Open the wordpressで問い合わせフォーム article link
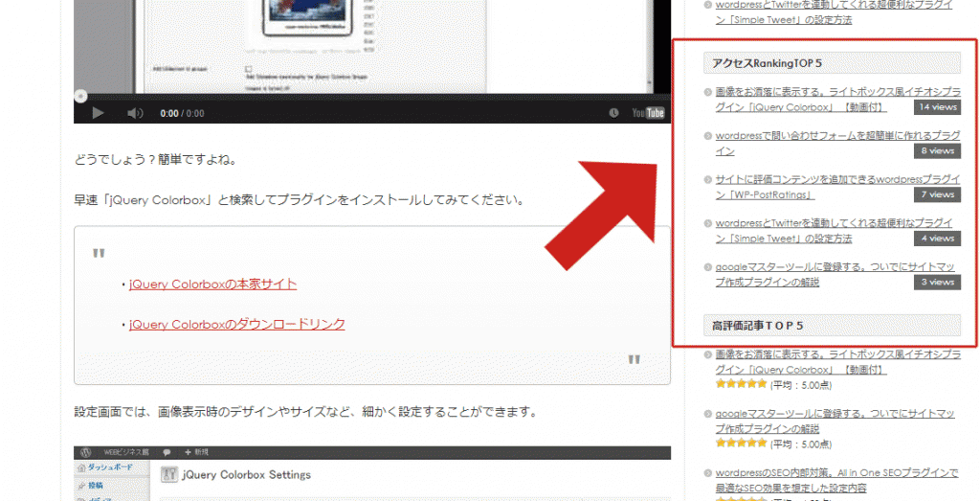This screenshot has width=980, height=501. coord(837,144)
